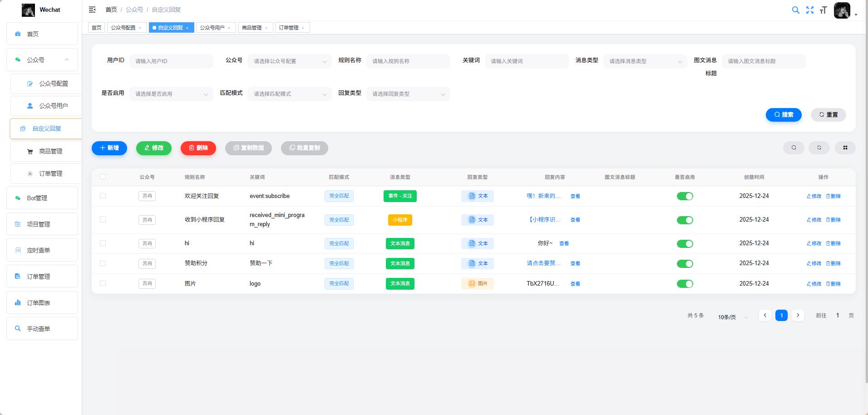Toggle fullscreen mode icon in header

point(809,10)
